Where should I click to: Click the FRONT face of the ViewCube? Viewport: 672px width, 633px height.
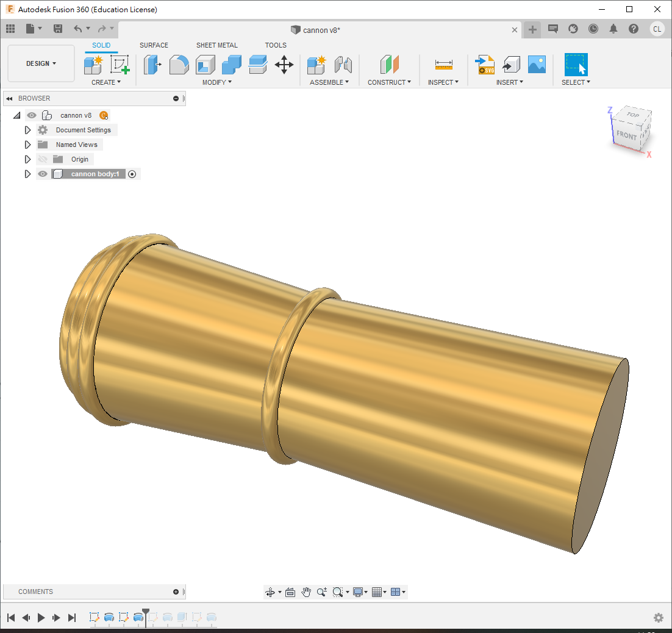[x=626, y=135]
